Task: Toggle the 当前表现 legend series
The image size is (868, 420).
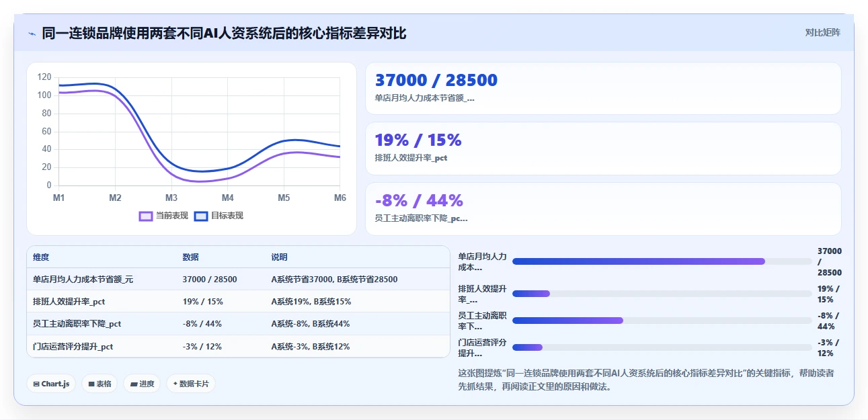Action: coord(163,216)
